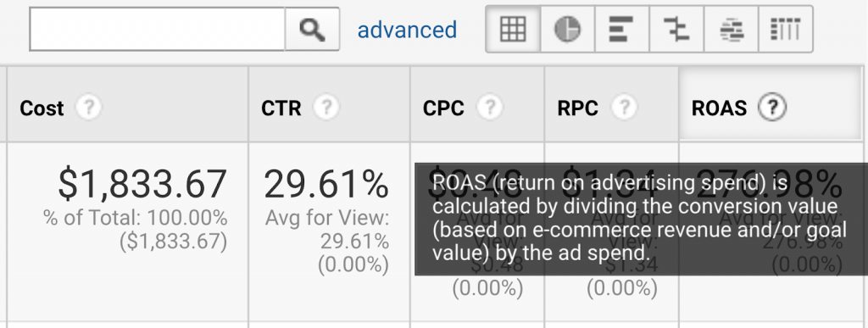The height and width of the screenshot is (328, 868).
Task: Sort by the Cost column header
Action: [x=42, y=108]
